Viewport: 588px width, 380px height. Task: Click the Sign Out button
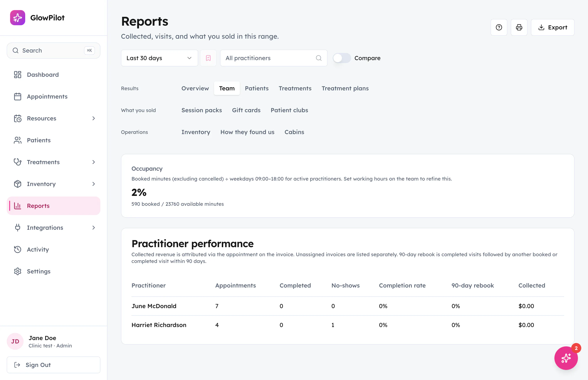coord(54,365)
